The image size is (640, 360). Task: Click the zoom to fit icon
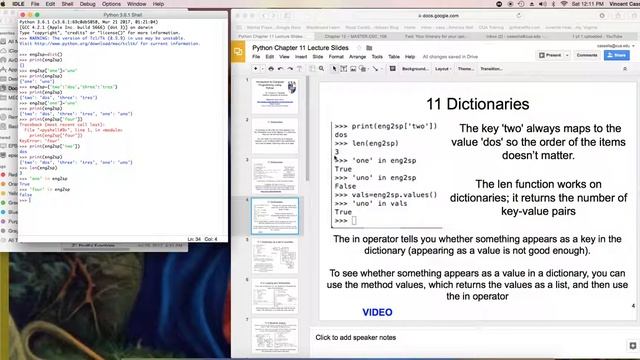[x=312, y=69]
